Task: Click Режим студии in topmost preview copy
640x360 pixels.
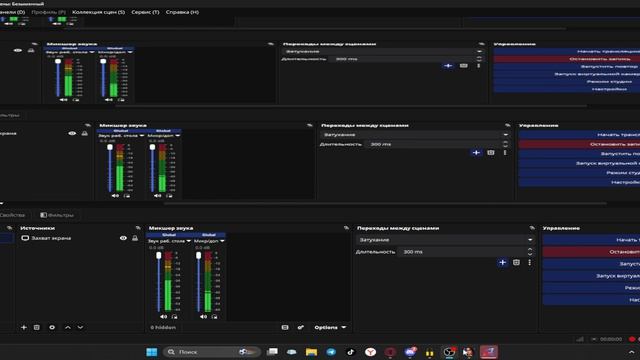Action: tap(567, 82)
